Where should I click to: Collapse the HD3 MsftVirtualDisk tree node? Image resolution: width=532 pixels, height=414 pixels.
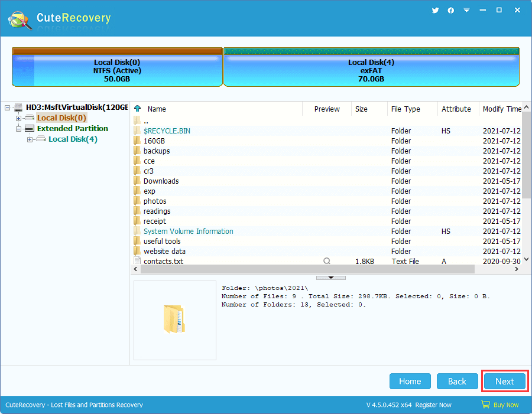click(8, 107)
